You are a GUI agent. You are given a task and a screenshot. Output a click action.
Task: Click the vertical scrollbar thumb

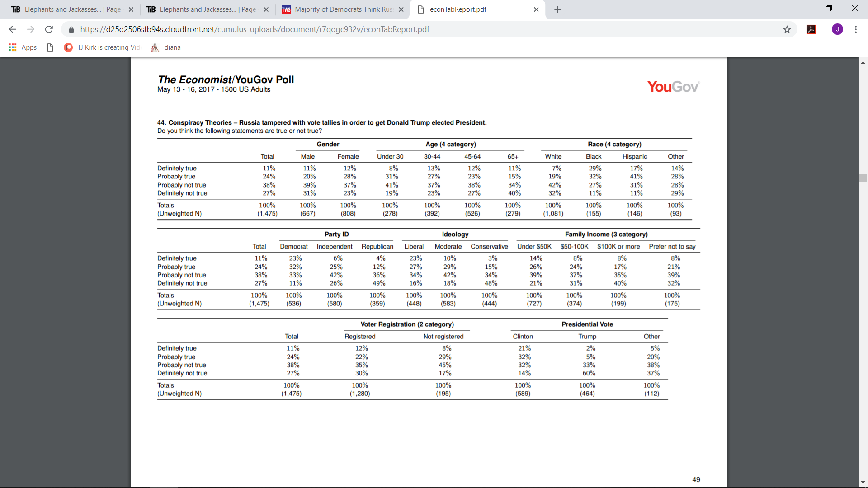click(863, 178)
